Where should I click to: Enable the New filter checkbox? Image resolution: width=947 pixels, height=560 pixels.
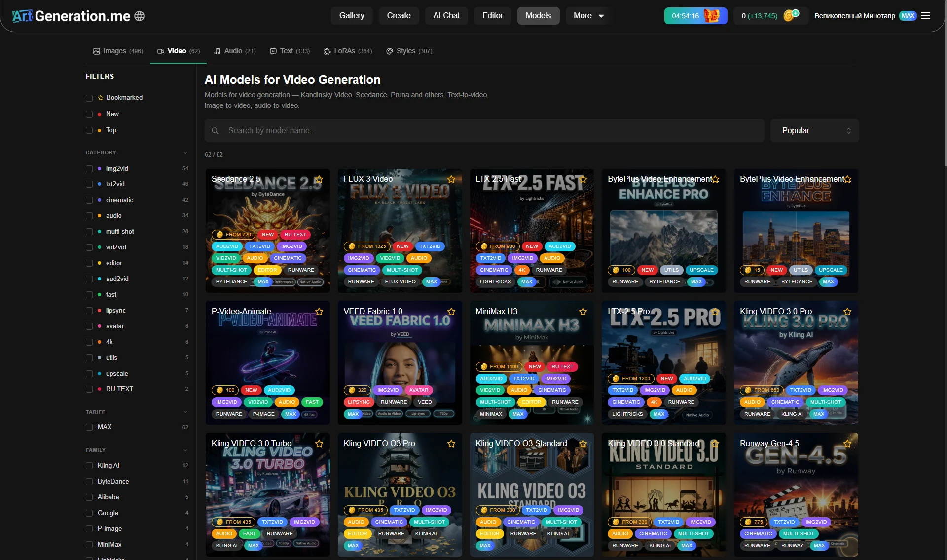[x=89, y=114]
